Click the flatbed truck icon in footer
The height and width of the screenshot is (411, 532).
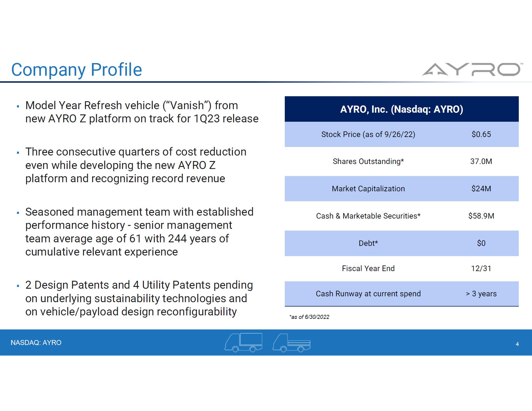click(291, 343)
